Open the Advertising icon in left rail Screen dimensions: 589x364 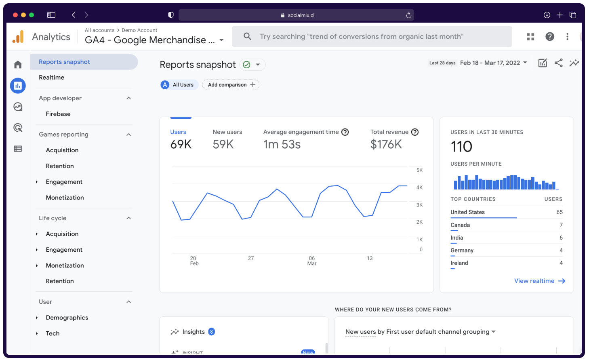click(x=18, y=128)
